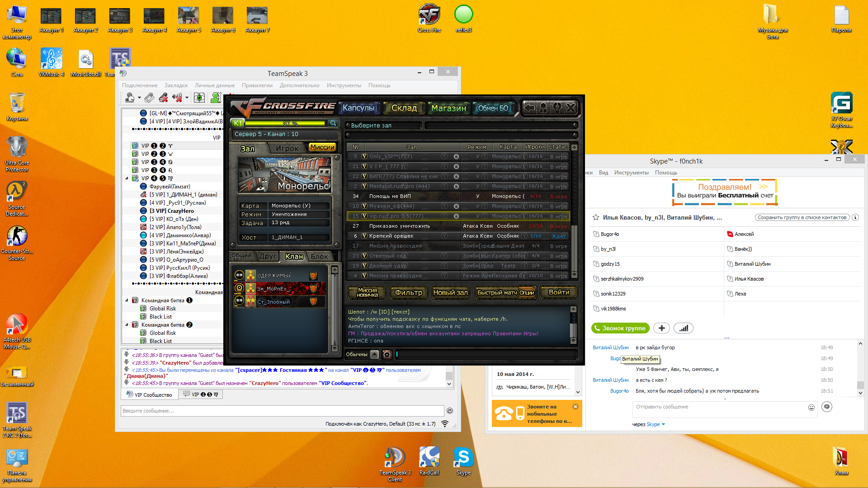Open VKMusic 4 desktop icon
The image size is (868, 488).
pyautogui.click(x=51, y=62)
